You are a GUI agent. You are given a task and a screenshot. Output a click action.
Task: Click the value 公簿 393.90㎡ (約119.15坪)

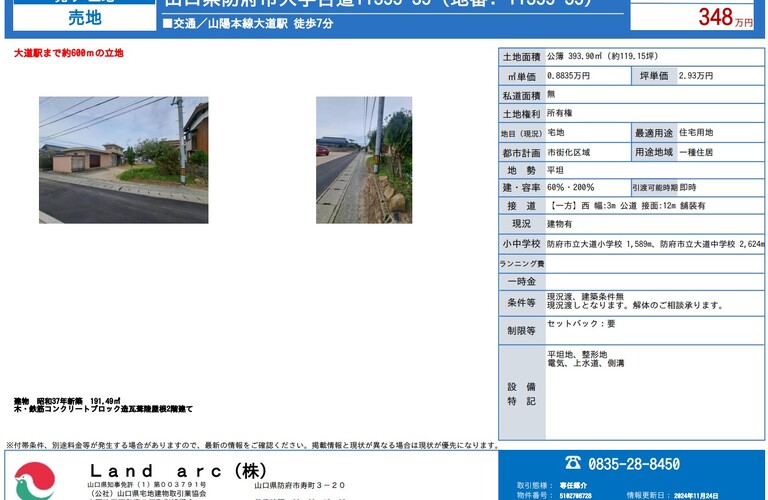tap(602, 56)
